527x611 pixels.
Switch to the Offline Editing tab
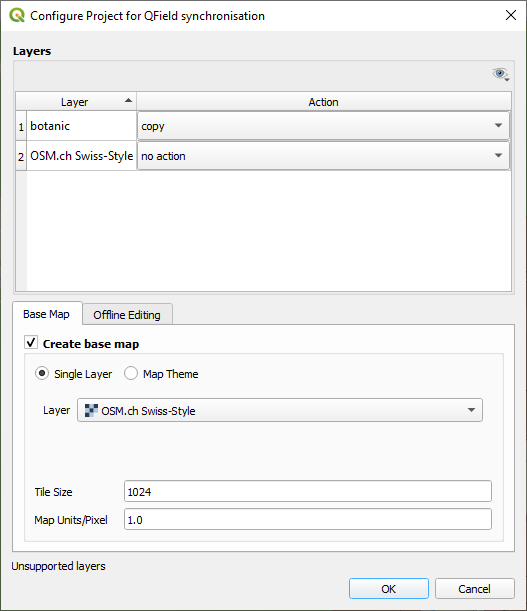127,314
